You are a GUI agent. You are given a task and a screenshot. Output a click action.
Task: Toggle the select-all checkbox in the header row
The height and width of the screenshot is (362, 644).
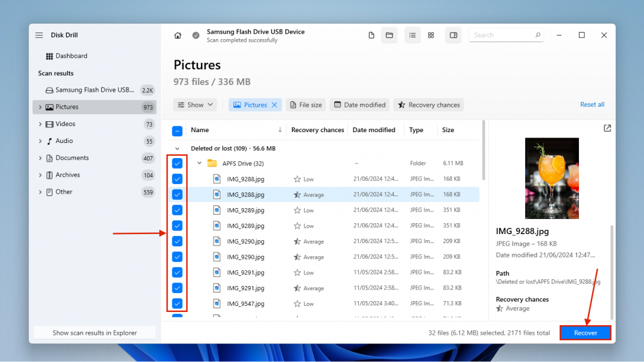(177, 130)
